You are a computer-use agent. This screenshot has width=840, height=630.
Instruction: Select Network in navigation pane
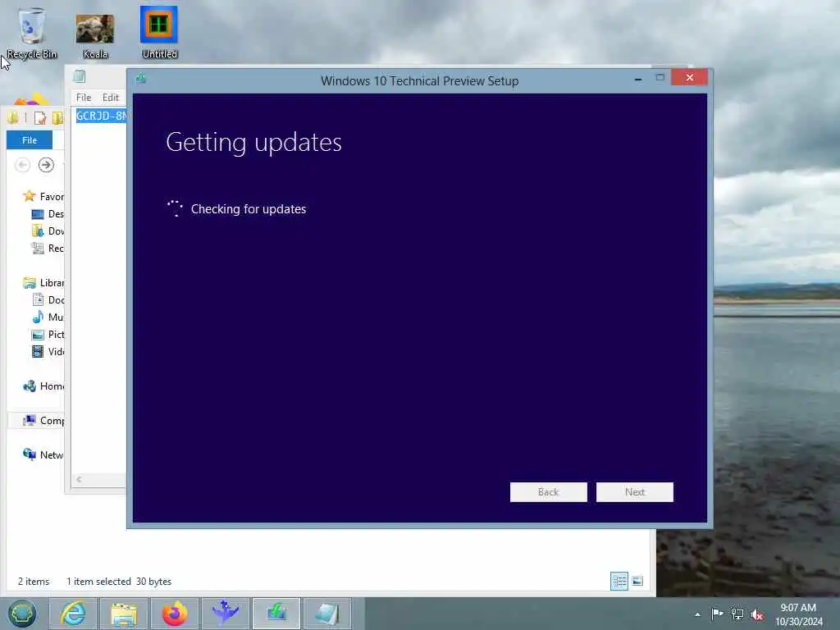point(43,454)
